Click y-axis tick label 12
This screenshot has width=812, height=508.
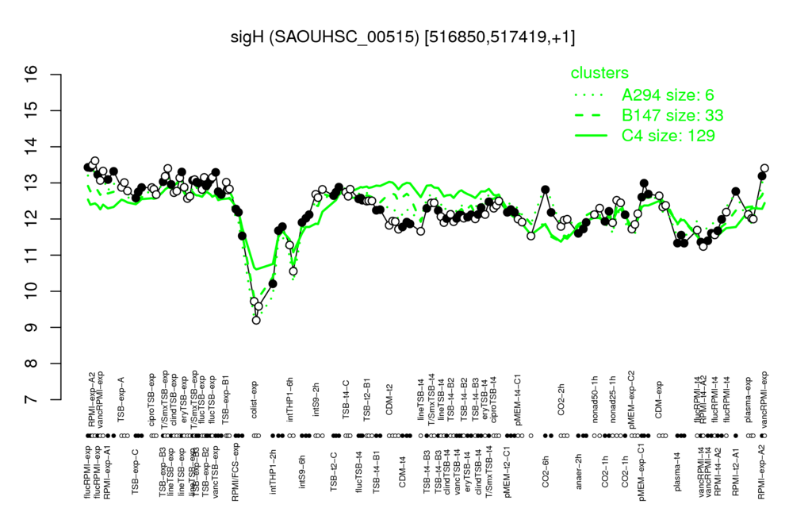[32, 219]
